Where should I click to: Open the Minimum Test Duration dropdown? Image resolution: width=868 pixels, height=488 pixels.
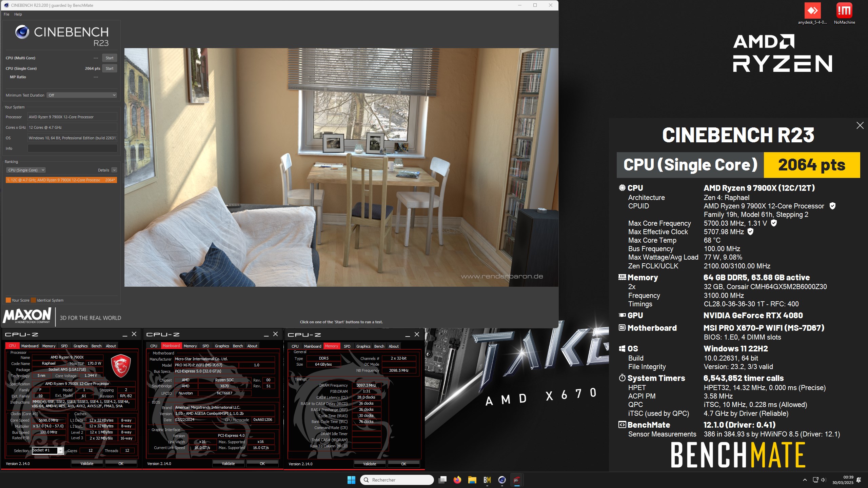click(82, 95)
